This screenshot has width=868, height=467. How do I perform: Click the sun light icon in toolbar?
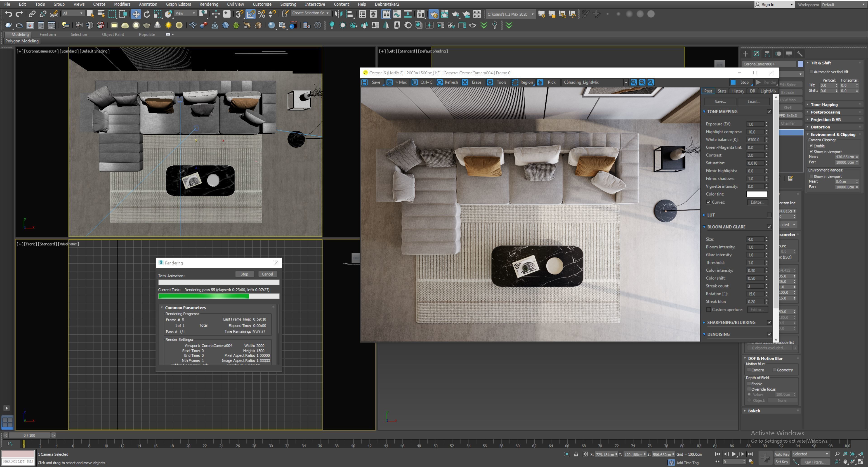click(168, 25)
